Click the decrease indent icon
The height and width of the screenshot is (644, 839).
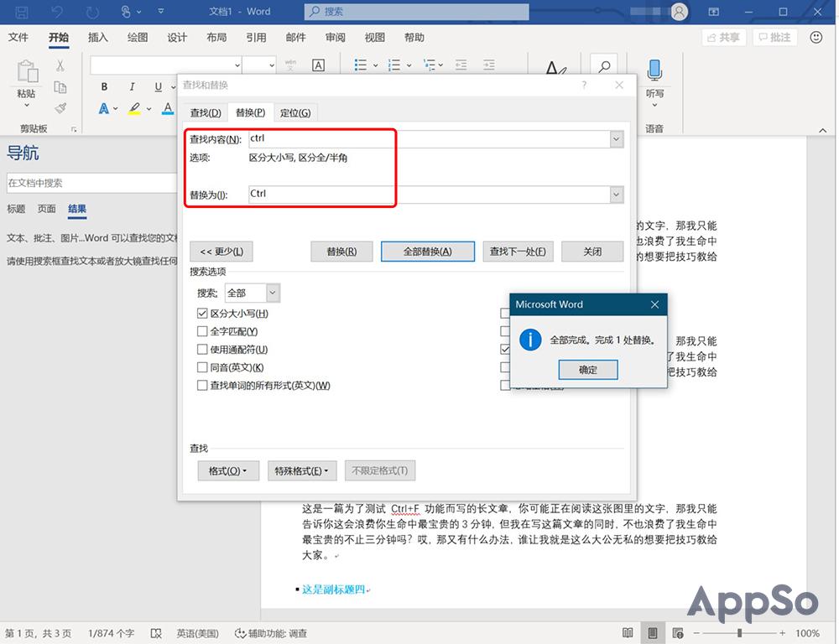461,65
